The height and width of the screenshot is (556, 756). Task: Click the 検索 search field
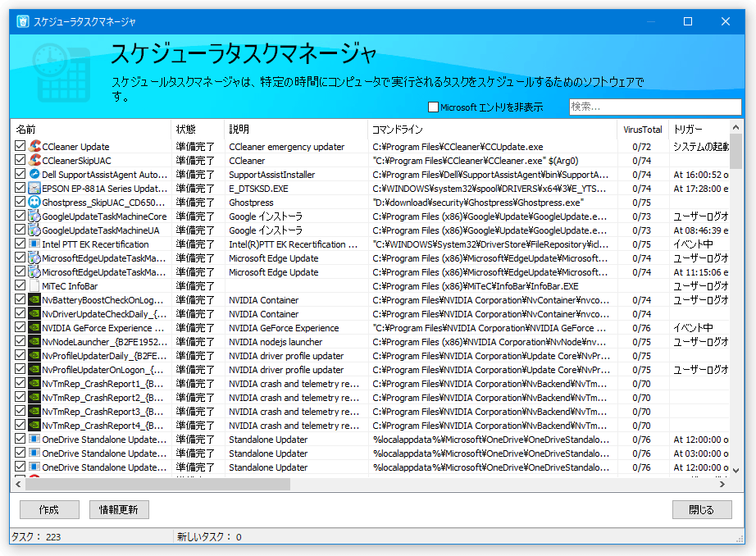pos(655,107)
